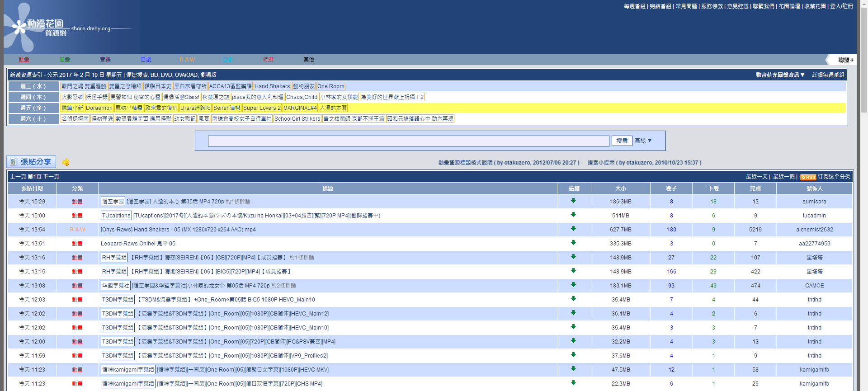Click magnet arrow for Leopard-Raws Onihei 05
The height and width of the screenshot is (391, 868).
(573, 243)
